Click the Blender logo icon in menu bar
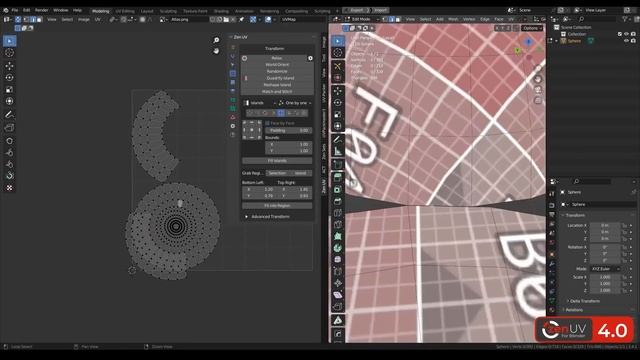 click(x=6, y=10)
